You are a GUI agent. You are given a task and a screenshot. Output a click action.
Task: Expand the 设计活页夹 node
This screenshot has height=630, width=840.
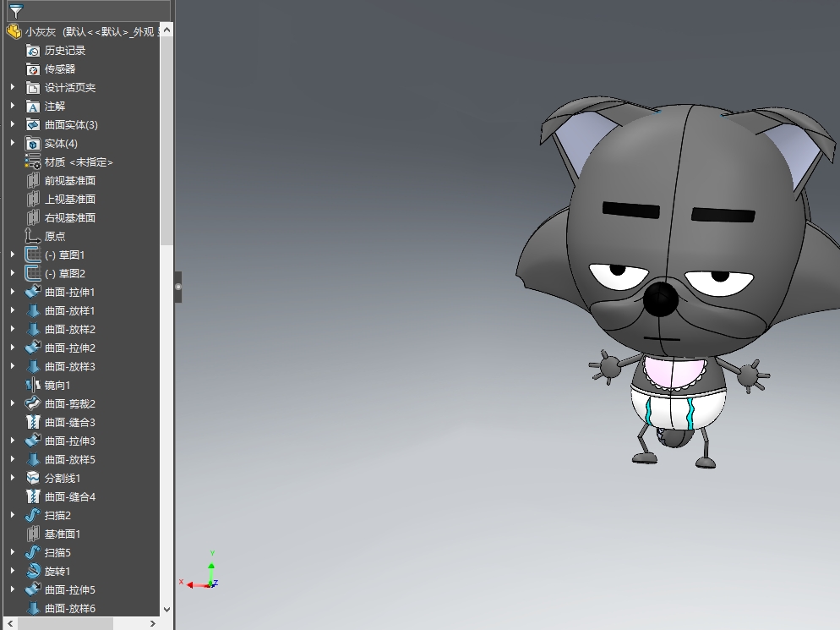point(13,87)
